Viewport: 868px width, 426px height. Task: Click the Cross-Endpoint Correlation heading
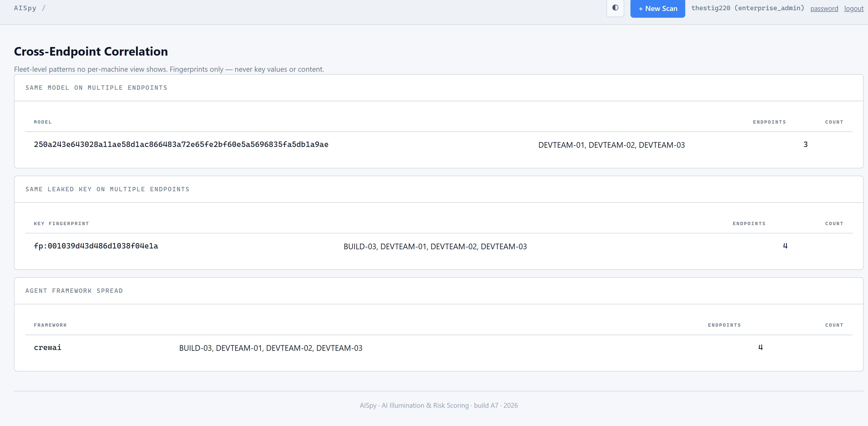coord(91,52)
